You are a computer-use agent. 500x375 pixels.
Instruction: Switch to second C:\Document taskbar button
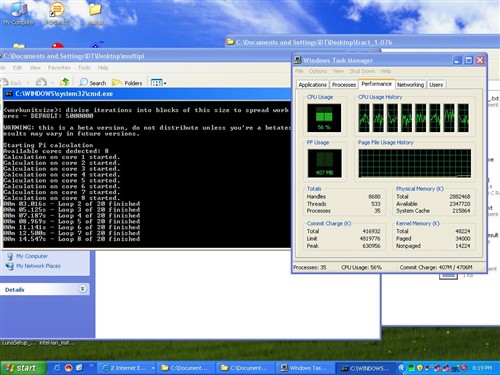coord(245,368)
